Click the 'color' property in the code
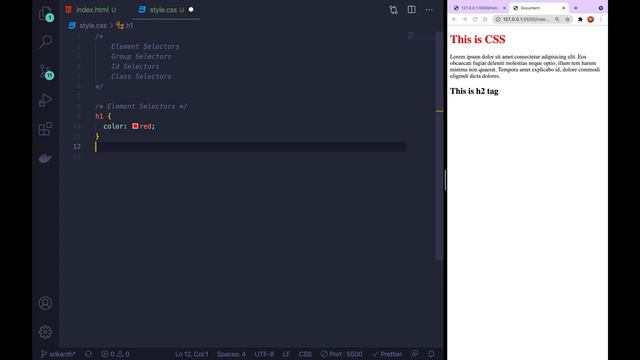The image size is (640, 360). 113,126
